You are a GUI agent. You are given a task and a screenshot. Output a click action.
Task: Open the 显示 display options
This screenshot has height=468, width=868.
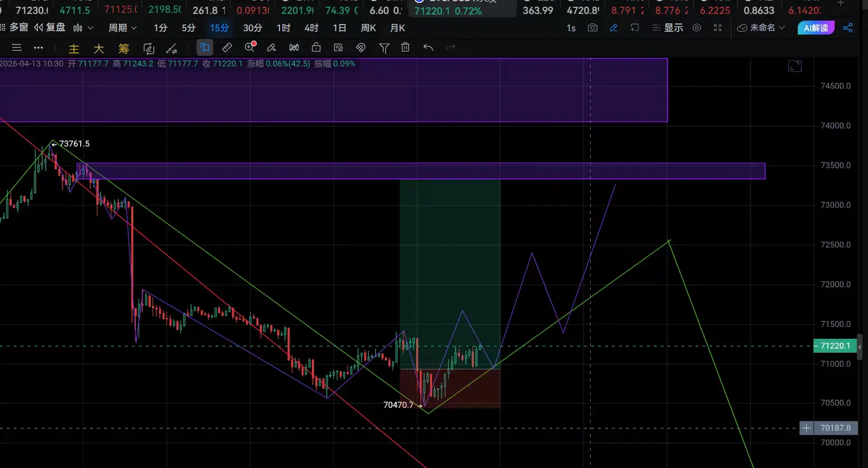tap(667, 28)
